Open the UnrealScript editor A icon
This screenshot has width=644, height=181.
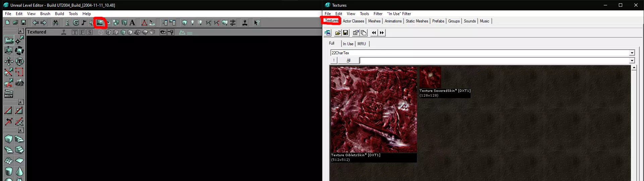click(x=132, y=22)
